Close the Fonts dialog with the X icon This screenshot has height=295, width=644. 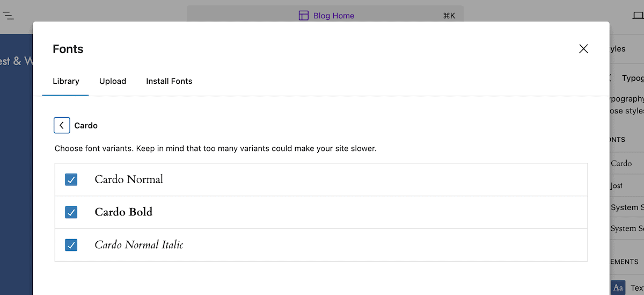click(x=583, y=49)
